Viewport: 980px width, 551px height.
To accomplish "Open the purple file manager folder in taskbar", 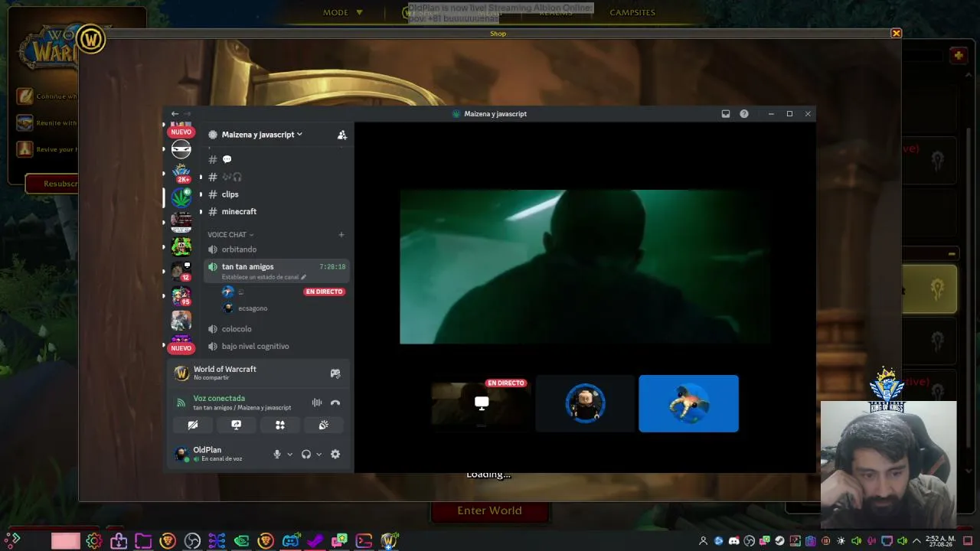I will pos(143,541).
